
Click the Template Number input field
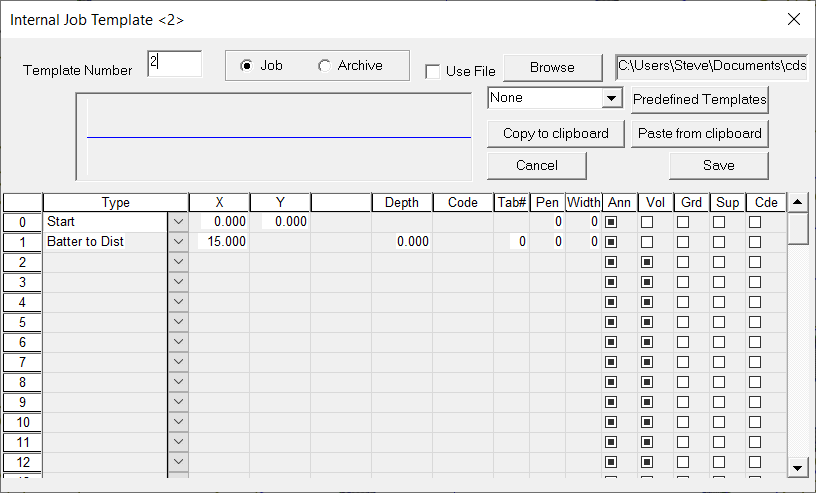(174, 64)
